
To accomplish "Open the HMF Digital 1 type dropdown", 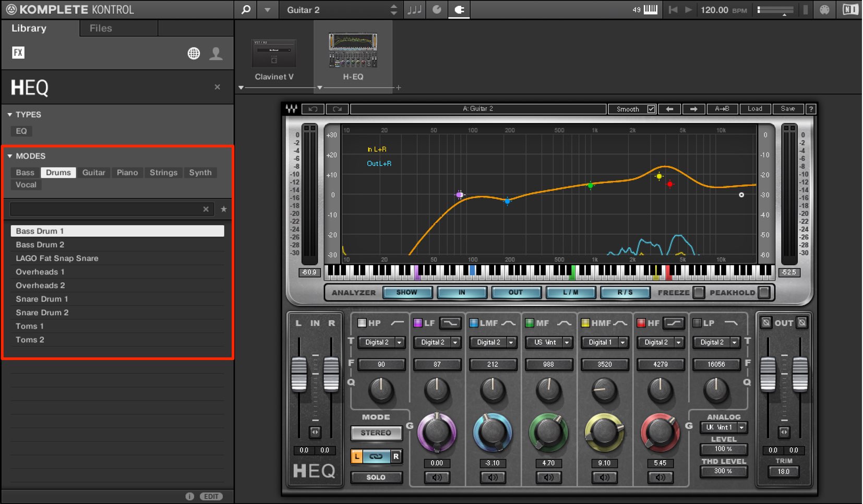I will tap(623, 342).
